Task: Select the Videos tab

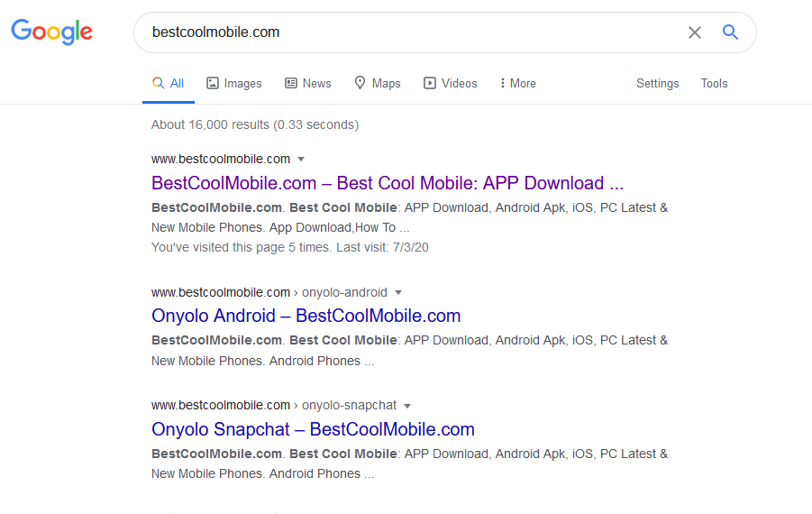Action: 450,83
